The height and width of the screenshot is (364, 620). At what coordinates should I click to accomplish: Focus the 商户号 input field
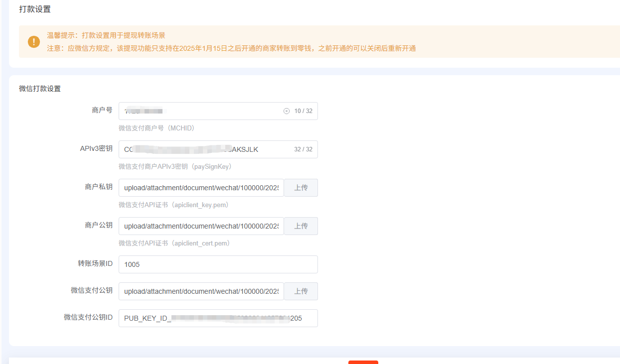click(x=199, y=111)
